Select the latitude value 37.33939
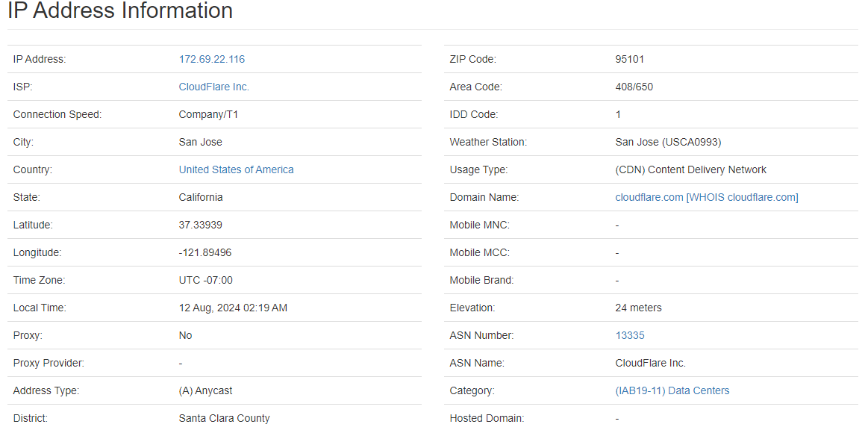Screen dimensions: 868x433 tap(200, 225)
